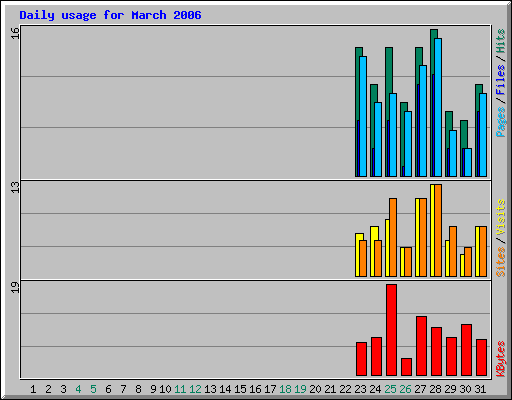The height and width of the screenshot is (400, 512).
Task: Click the tallest red KBytes bar for day 25
Action: coord(391,330)
